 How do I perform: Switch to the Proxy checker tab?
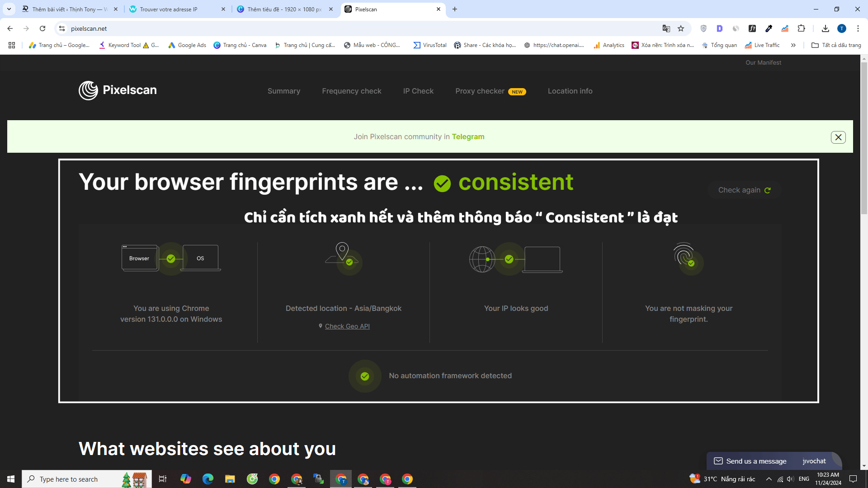480,91
